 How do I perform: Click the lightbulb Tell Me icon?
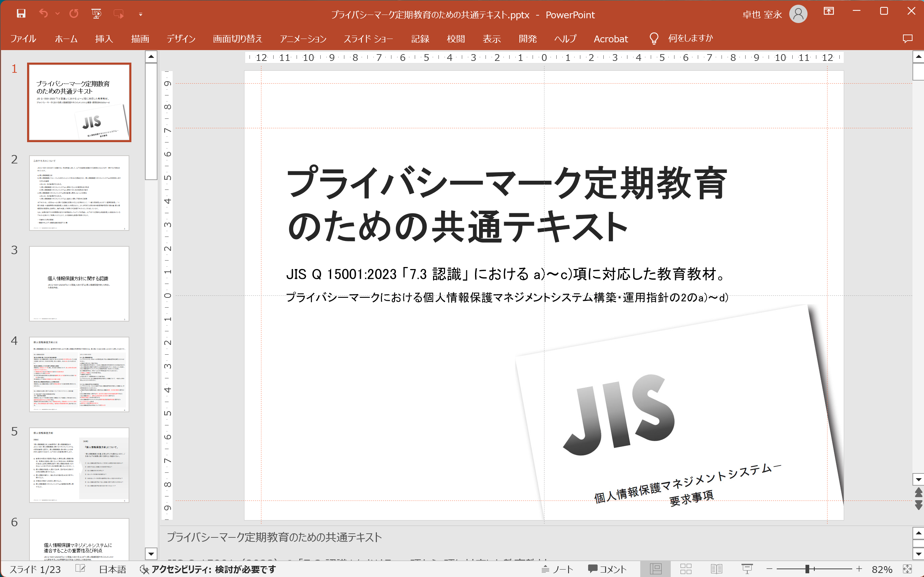(x=654, y=38)
